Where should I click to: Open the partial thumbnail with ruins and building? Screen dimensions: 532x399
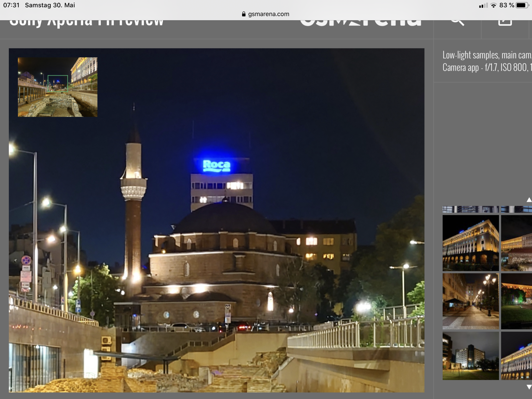click(x=516, y=243)
